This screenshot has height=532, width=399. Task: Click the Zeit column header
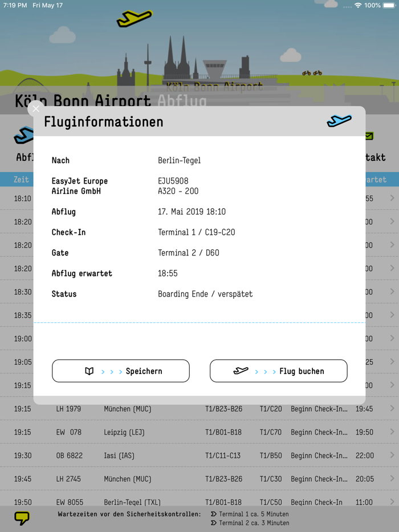(21, 180)
